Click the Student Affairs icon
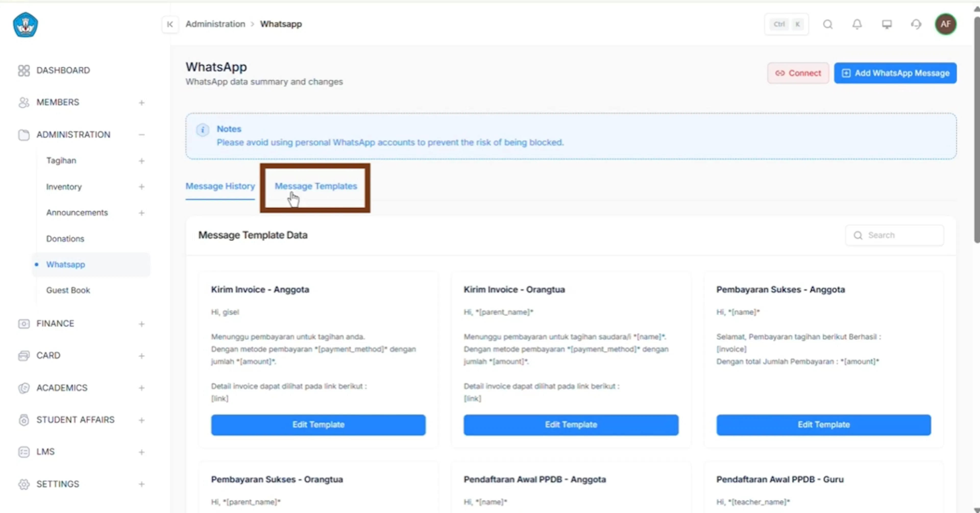This screenshot has width=980, height=513. tap(23, 420)
